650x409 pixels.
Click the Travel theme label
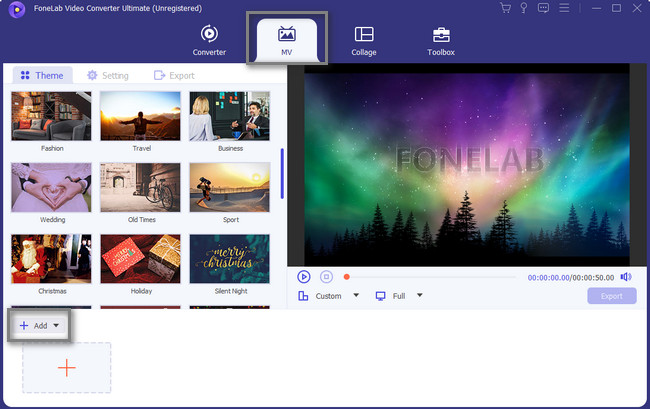pos(141,148)
